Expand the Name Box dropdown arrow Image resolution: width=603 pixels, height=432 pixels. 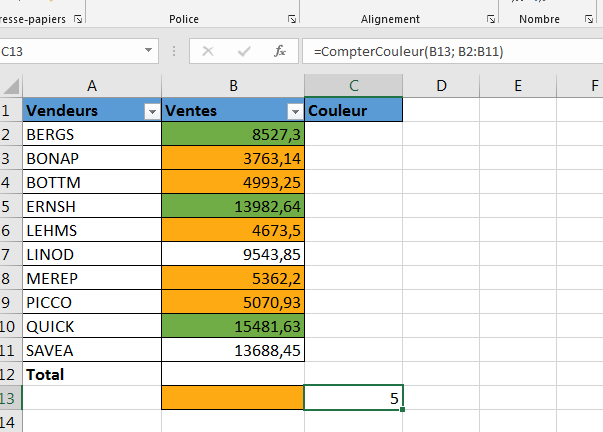point(149,51)
